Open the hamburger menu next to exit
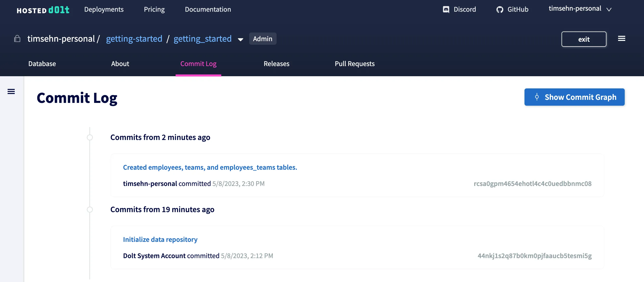 621,39
